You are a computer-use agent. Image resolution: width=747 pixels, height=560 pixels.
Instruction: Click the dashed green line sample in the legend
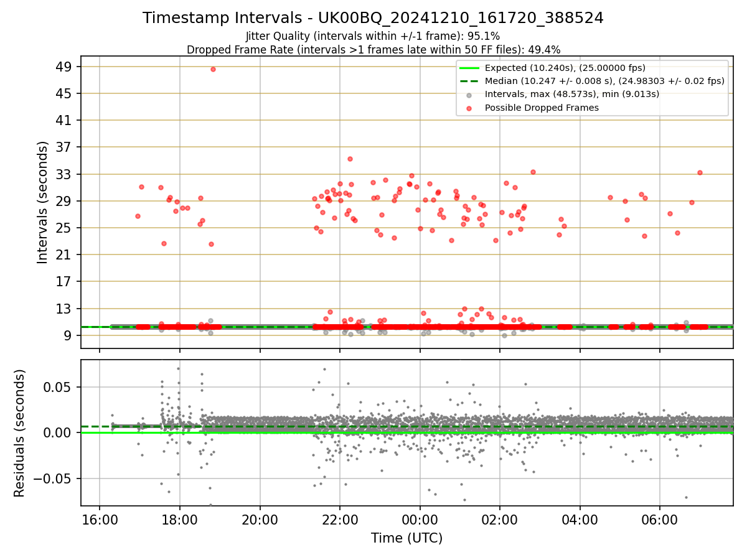(469, 81)
